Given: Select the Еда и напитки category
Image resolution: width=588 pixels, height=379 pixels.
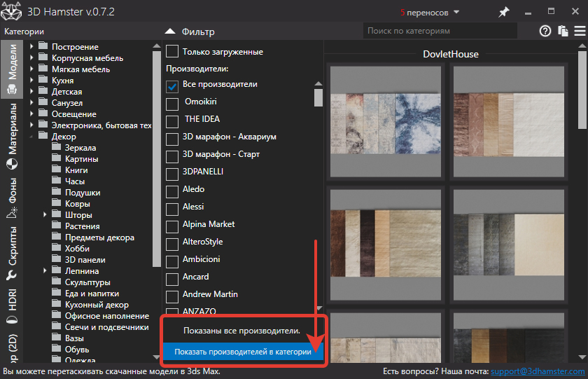Looking at the screenshot, I should [x=92, y=294].
